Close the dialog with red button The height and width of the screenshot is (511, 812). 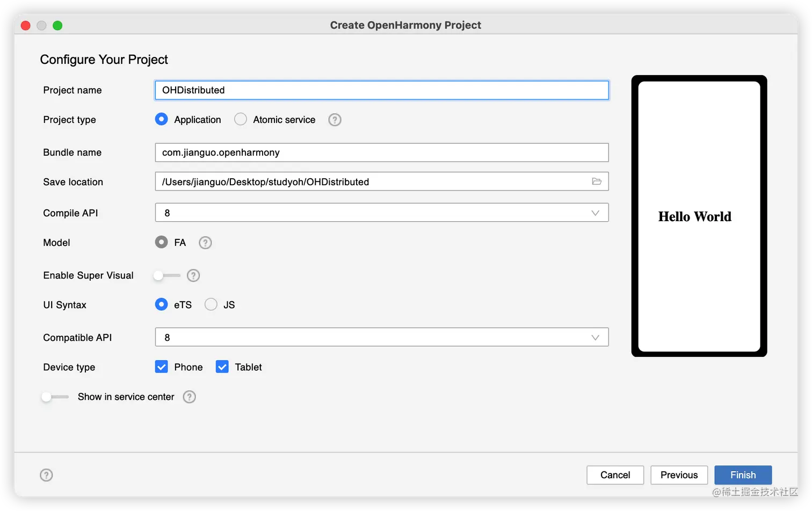26,25
